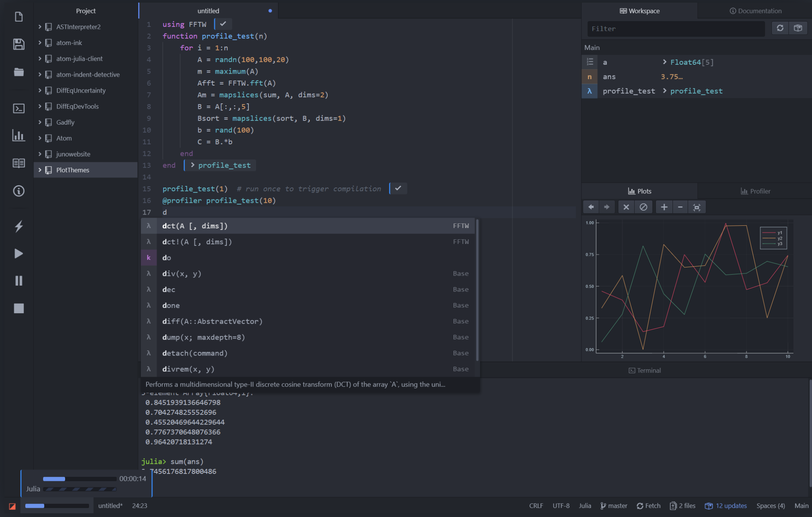This screenshot has width=812, height=517.
Task: Switch to the Documentation tab
Action: pyautogui.click(x=755, y=11)
